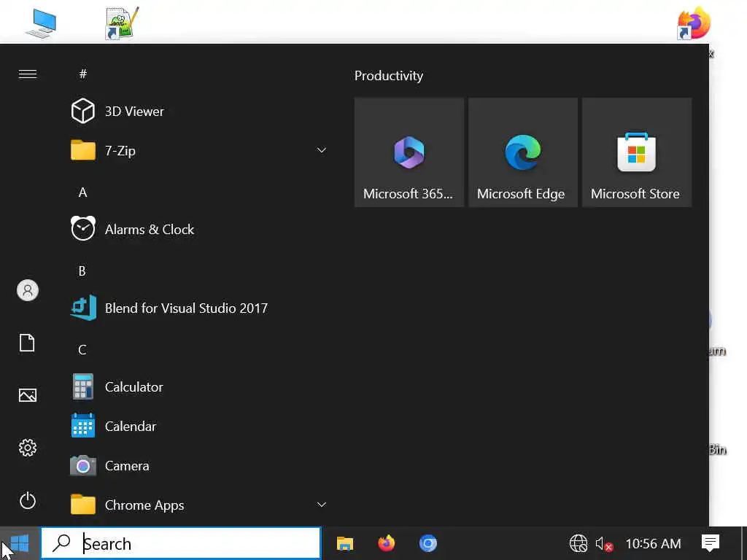Select the Firefox desktop shortcut
The width and height of the screenshot is (747, 560).
694,23
